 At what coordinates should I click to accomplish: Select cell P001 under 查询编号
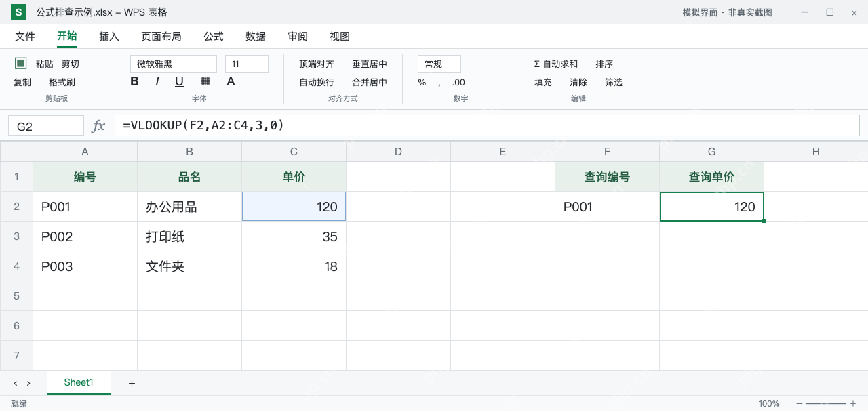(x=608, y=207)
